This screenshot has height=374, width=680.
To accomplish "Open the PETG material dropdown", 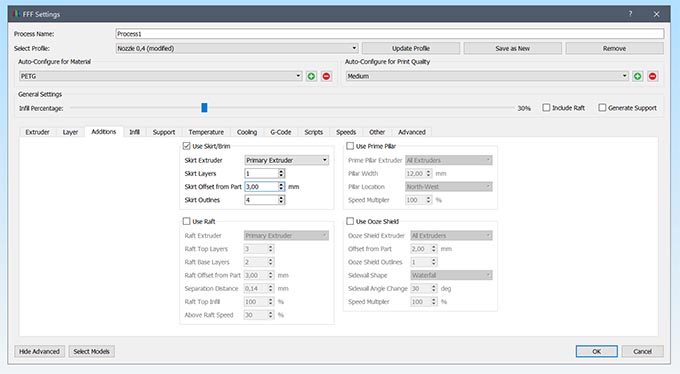I will point(160,76).
